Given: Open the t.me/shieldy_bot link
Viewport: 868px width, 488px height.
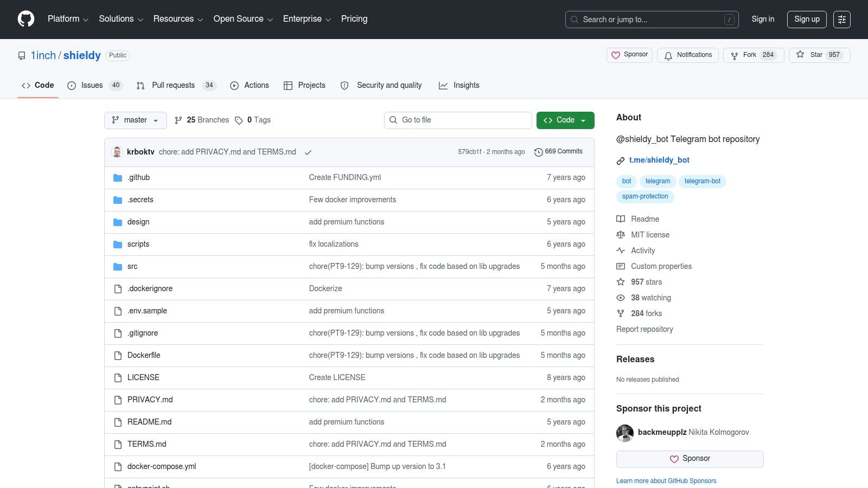Looking at the screenshot, I should (659, 160).
